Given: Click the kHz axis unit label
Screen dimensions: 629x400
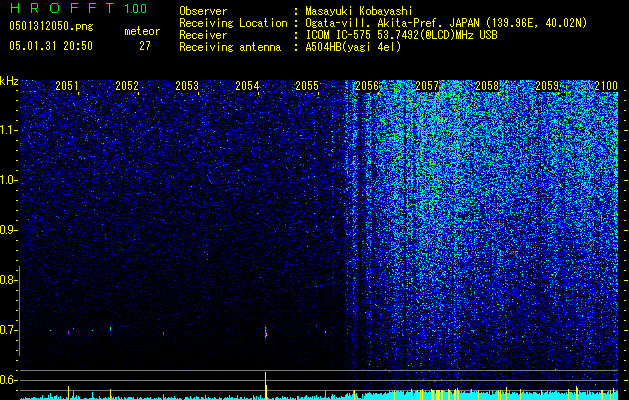Looking at the screenshot, I should click(9, 81).
